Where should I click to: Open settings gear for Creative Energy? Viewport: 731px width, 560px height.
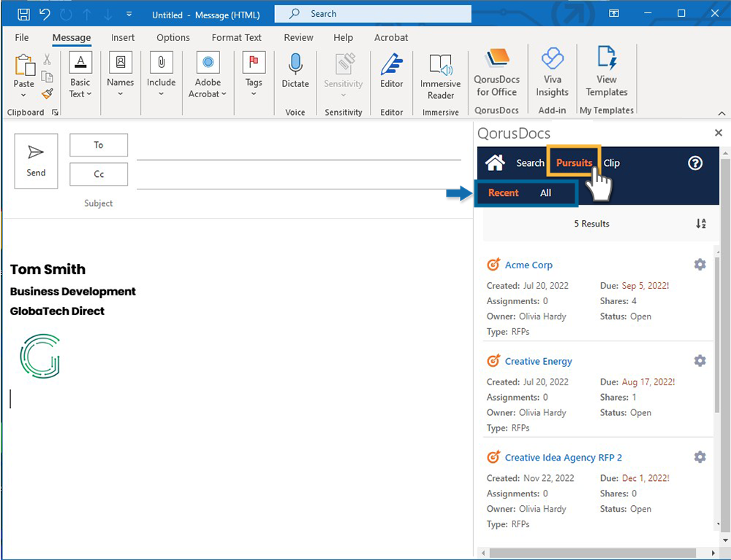(x=700, y=360)
